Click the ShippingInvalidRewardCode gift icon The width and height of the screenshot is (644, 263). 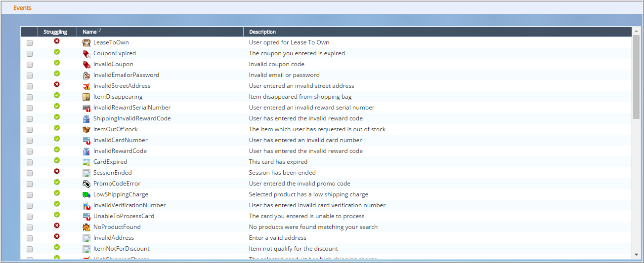click(86, 119)
